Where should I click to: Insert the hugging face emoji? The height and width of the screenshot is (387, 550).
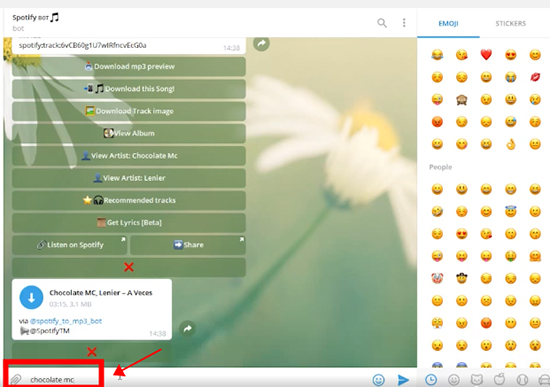pyautogui.click(x=535, y=256)
